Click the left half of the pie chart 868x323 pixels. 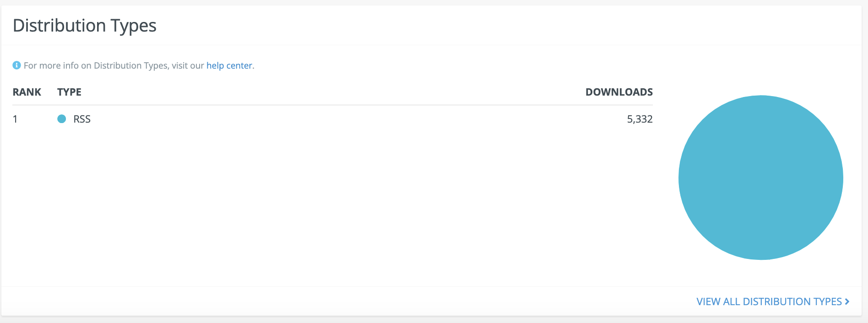tap(720, 178)
